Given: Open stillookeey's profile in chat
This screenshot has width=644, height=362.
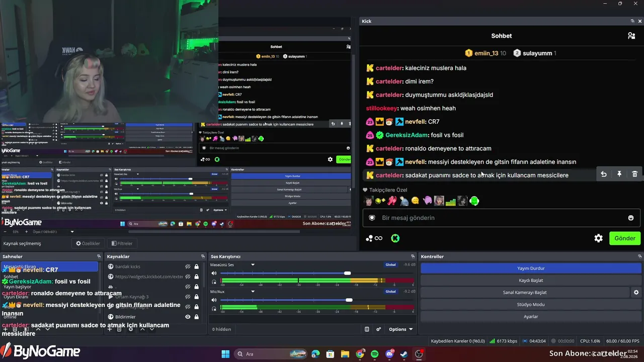Looking at the screenshot, I should click(x=381, y=108).
